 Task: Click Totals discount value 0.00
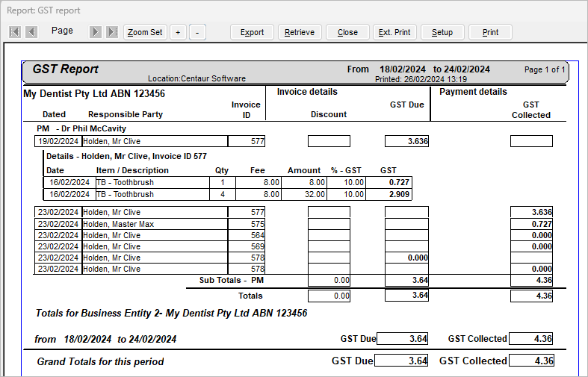pyautogui.click(x=329, y=296)
